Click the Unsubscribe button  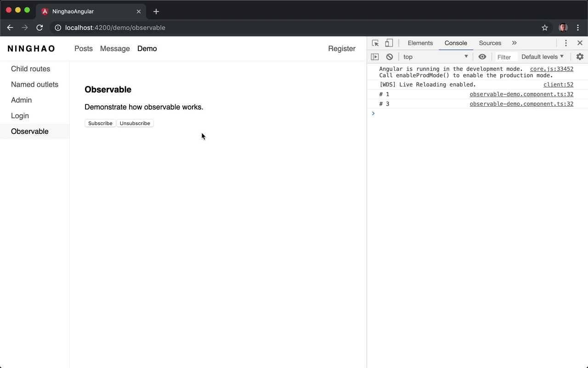[135, 123]
